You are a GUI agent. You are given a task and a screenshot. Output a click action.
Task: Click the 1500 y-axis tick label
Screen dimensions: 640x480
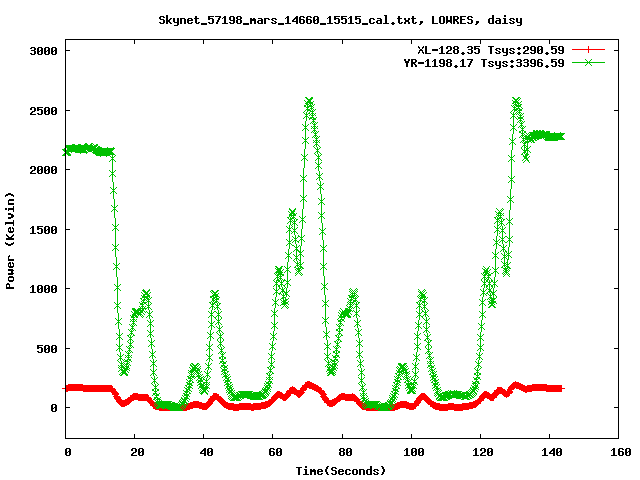[43, 230]
